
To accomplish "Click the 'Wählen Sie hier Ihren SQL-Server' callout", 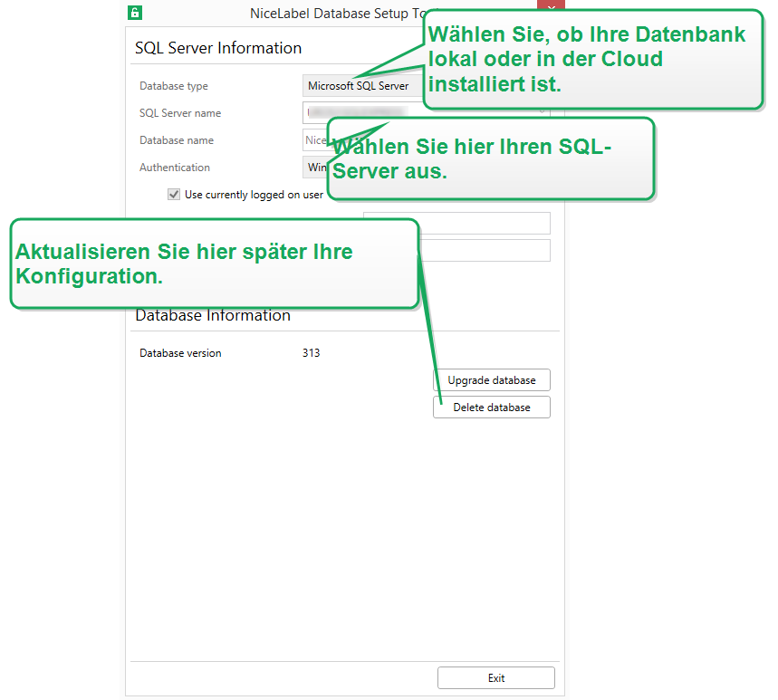I will (x=489, y=158).
